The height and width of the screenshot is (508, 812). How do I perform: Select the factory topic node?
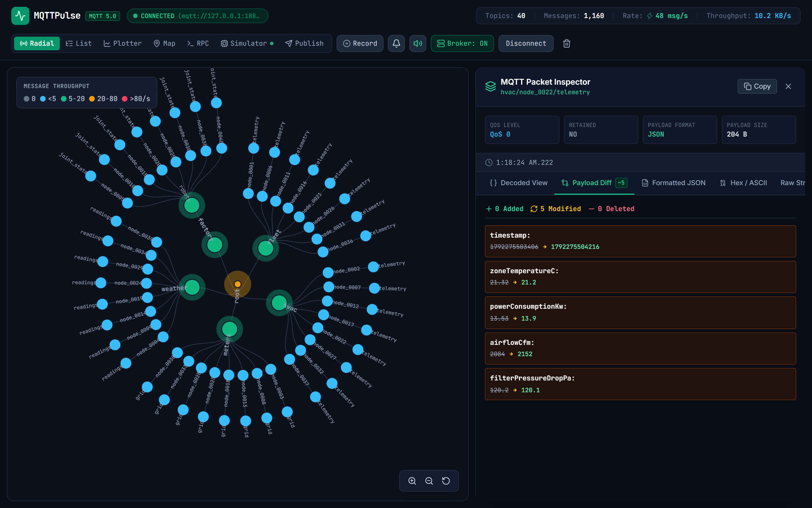pos(215,245)
